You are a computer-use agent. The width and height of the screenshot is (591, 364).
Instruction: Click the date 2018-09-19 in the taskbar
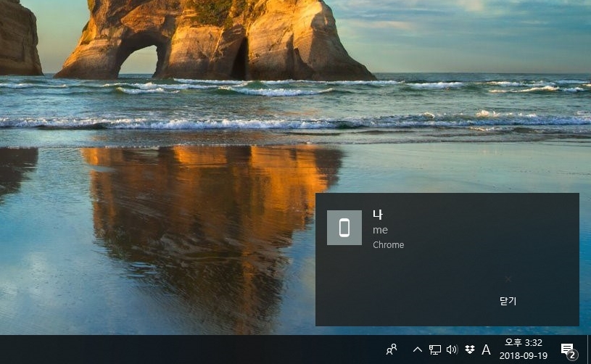524,356
